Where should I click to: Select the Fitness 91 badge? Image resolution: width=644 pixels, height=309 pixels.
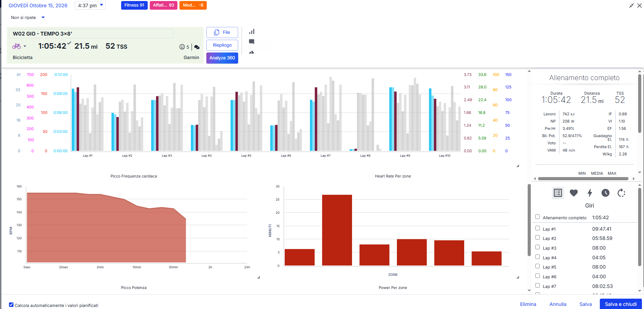point(134,5)
